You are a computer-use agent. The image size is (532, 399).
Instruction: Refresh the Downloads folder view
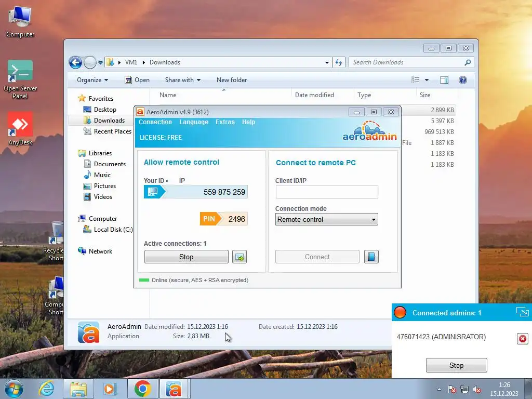point(339,62)
